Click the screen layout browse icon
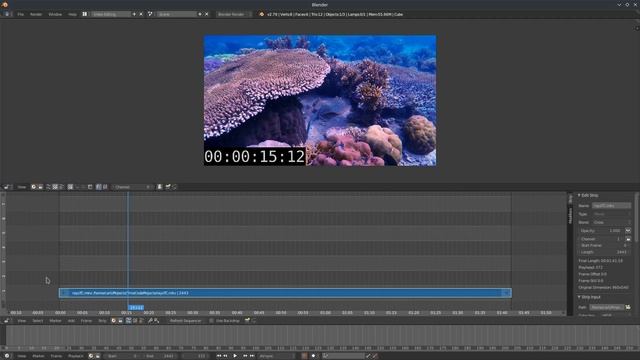Screen dimensions: 640x360 [x=84, y=14]
